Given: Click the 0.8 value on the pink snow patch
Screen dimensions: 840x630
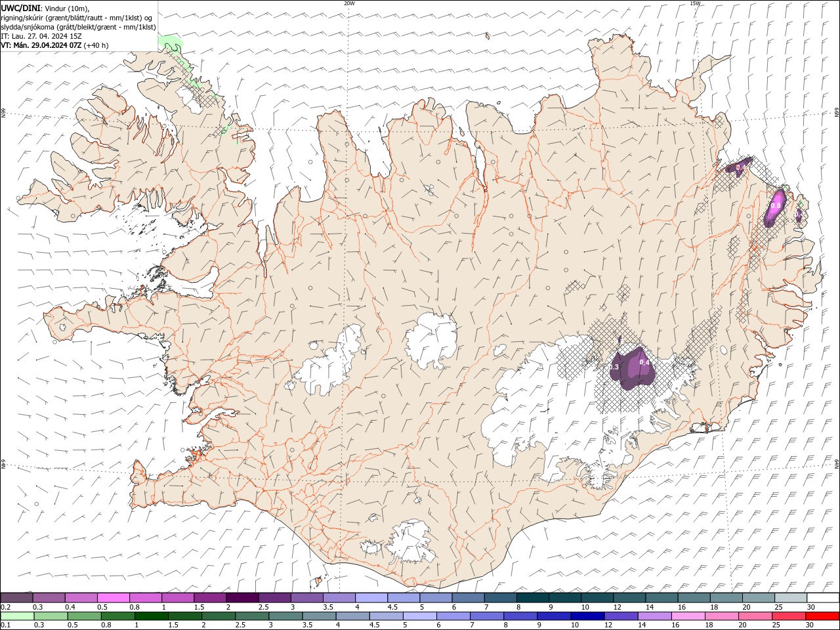Looking at the screenshot, I should (x=776, y=205).
